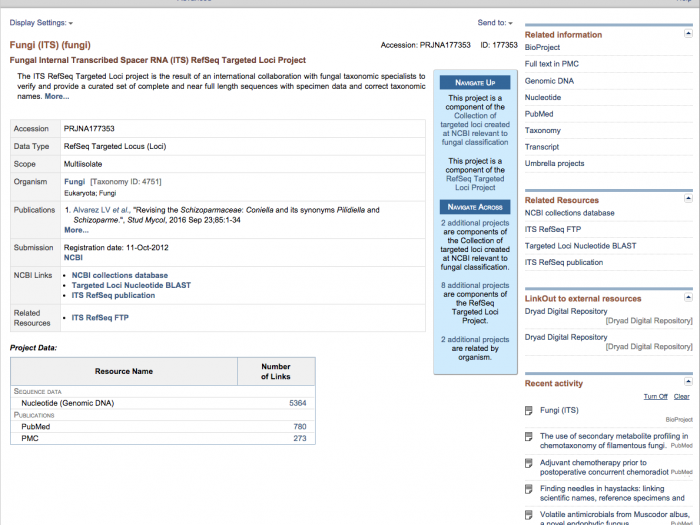
Task: Click the Resource Name column header
Action: pyautogui.click(x=124, y=371)
